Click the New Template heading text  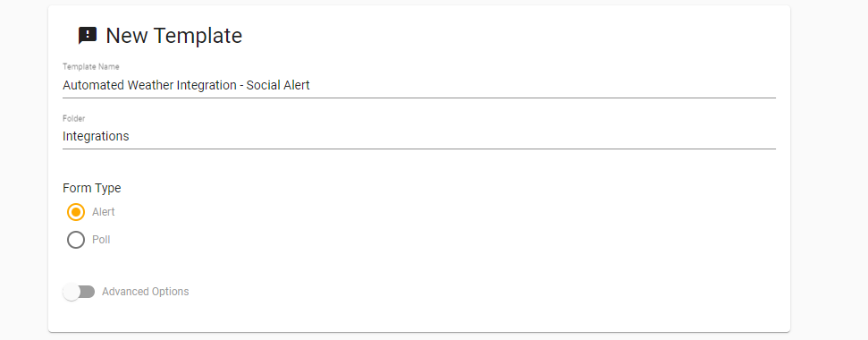tap(173, 36)
